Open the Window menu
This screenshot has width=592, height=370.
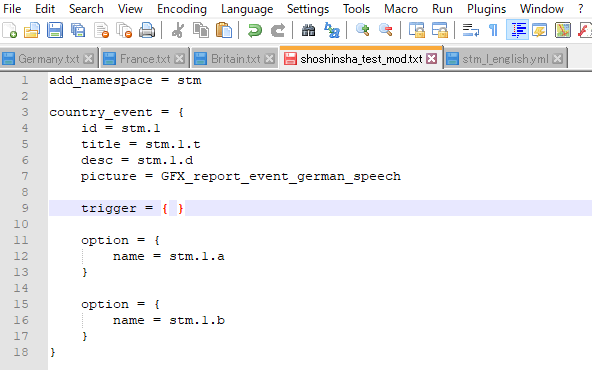click(541, 9)
